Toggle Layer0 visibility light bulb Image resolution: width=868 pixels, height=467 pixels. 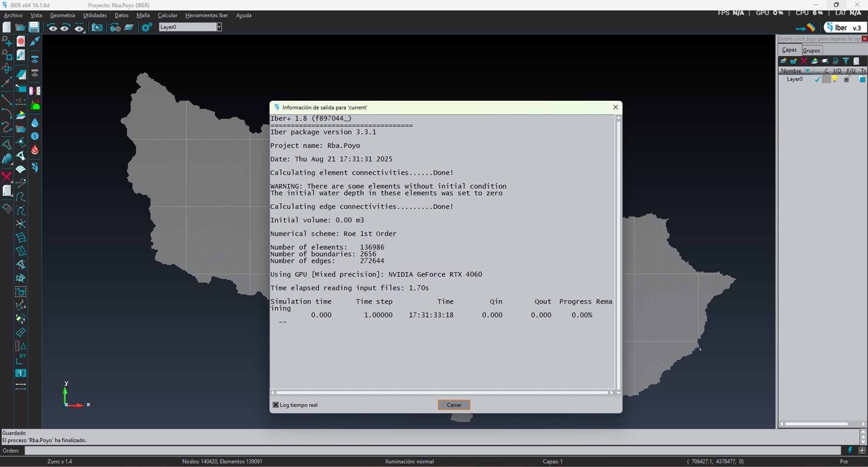point(835,79)
